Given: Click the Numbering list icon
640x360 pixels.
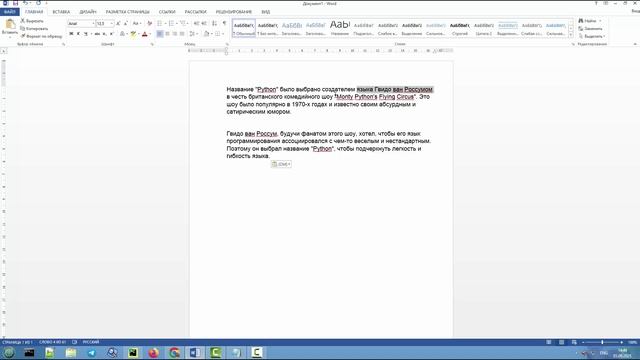Looking at the screenshot, I should click(x=171, y=24).
